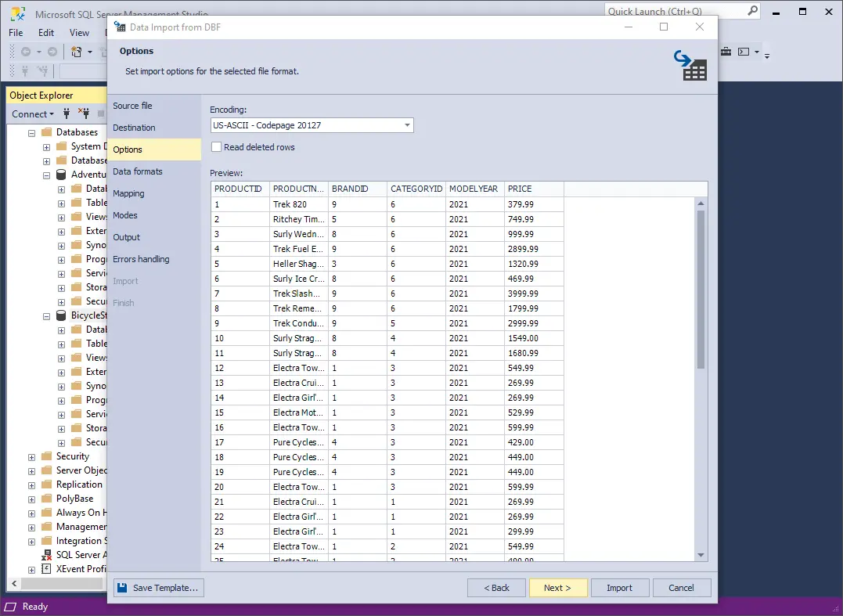Viewport: 843px width, 616px height.
Task: Click the Next > button
Action: click(557, 588)
